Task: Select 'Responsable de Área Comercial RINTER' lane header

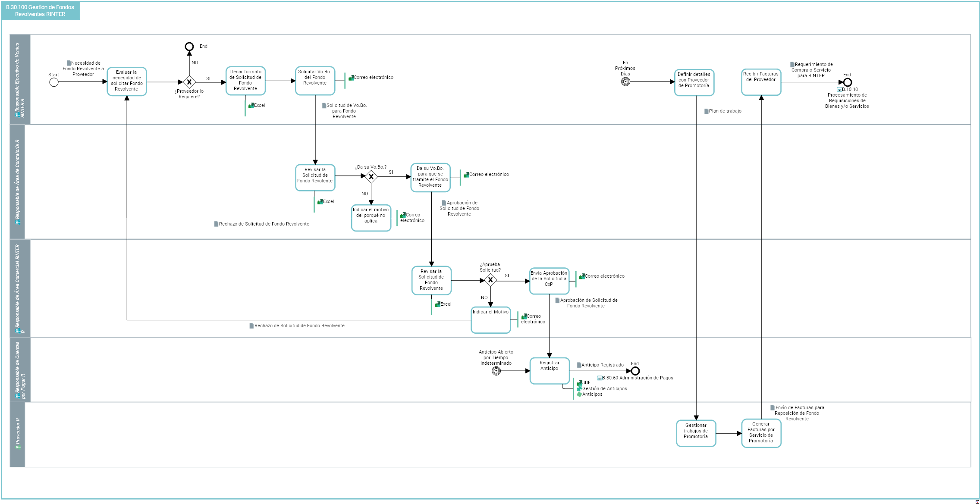Action: (x=20, y=288)
